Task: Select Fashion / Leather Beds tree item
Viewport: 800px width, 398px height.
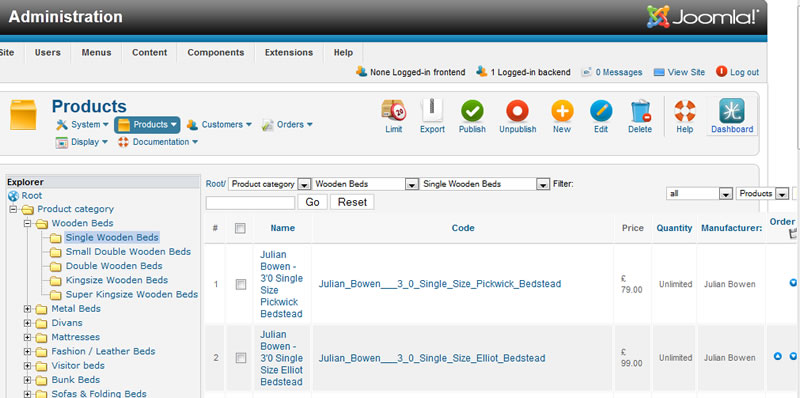Action: point(103,352)
